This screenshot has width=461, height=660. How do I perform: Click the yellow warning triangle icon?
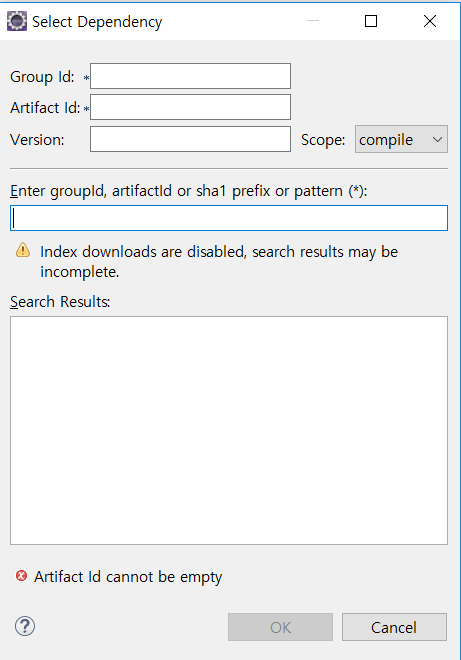pos(23,250)
